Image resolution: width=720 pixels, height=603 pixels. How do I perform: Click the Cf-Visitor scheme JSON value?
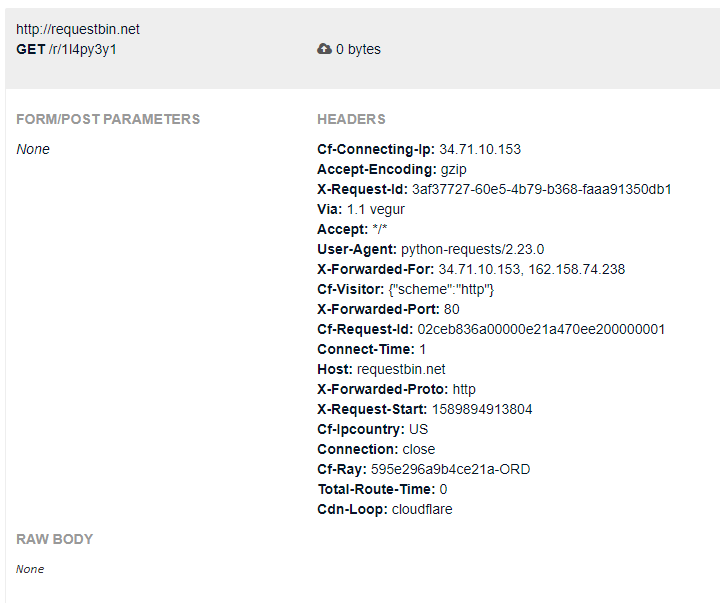coord(441,289)
